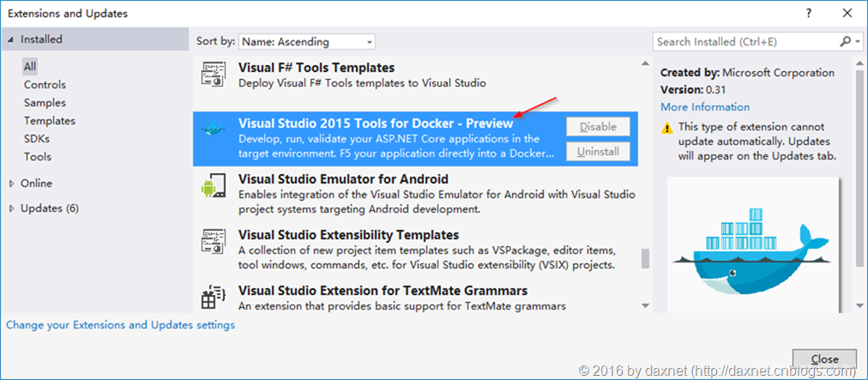
Task: Open the search options dropdown arrow
Action: 858,41
